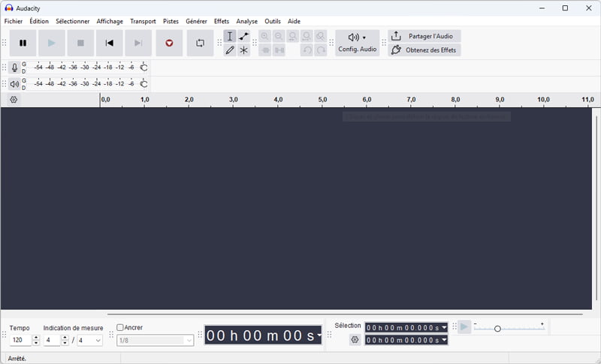Viewport: 601px width, 364px height.
Task: Click the Stop button
Action: coord(80,43)
